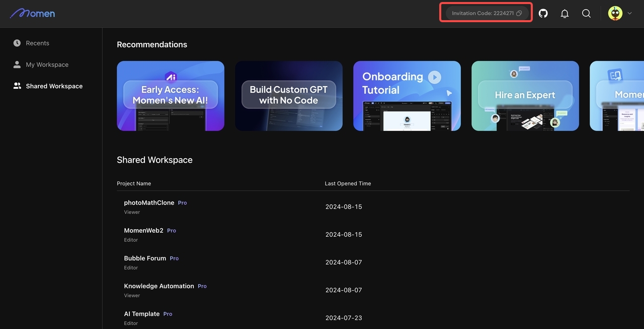The height and width of the screenshot is (329, 644).
Task: Open Build Custom GPT with No Code card
Action: click(289, 96)
